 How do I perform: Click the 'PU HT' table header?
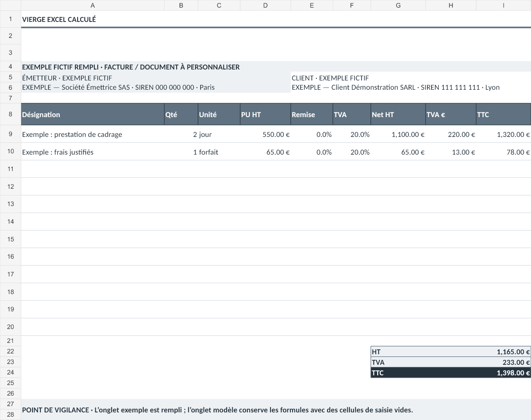pos(265,114)
